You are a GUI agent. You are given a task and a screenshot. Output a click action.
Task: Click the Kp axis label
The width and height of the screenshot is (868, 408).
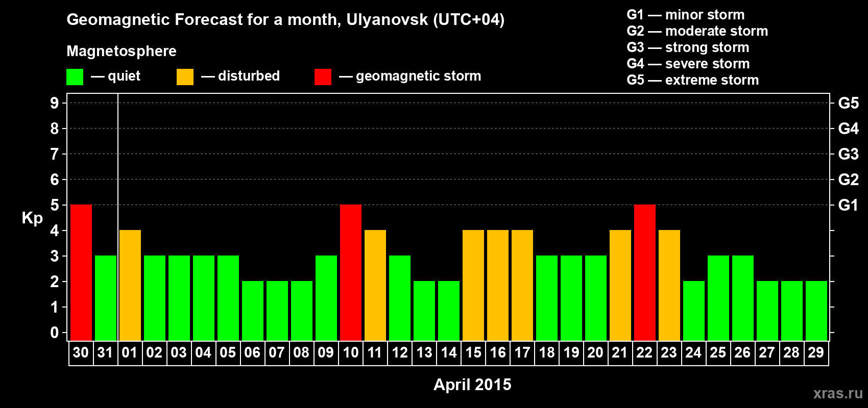tap(32, 218)
